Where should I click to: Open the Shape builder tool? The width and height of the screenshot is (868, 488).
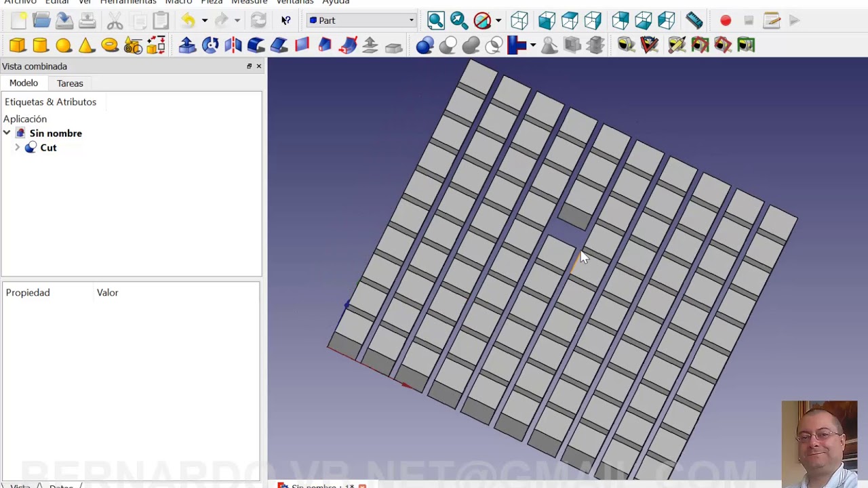click(x=156, y=45)
